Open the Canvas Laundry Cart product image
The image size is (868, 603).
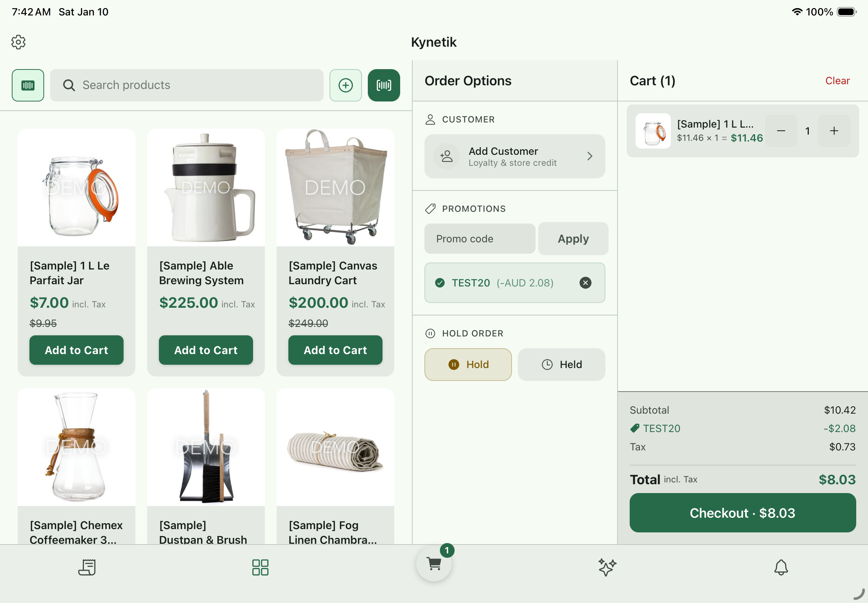[x=335, y=188]
